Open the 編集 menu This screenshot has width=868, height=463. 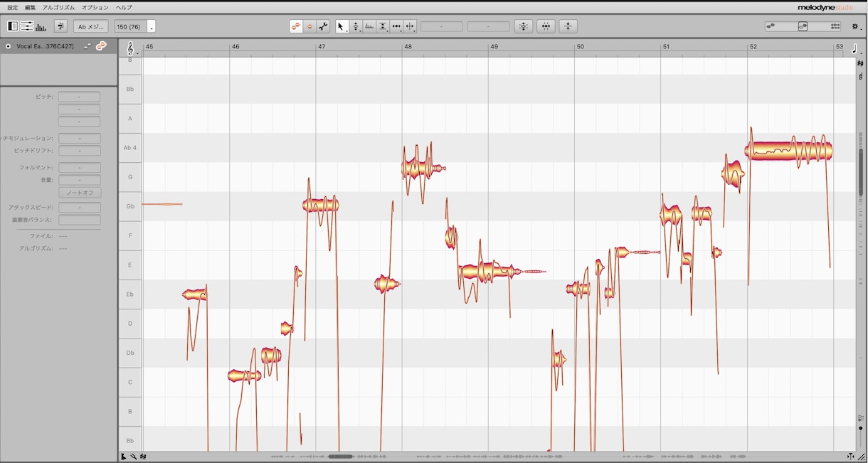pyautogui.click(x=30, y=7)
